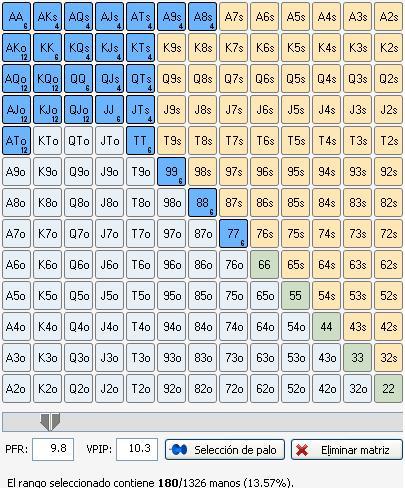This screenshot has height=488, width=405.
Task: Click the VPIP value input field
Action: [x=137, y=450]
